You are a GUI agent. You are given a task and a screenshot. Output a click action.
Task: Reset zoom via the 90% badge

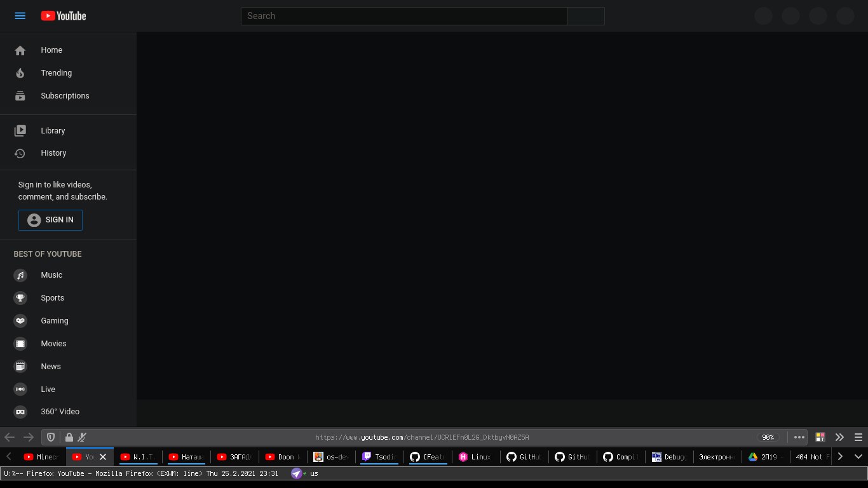tap(768, 437)
